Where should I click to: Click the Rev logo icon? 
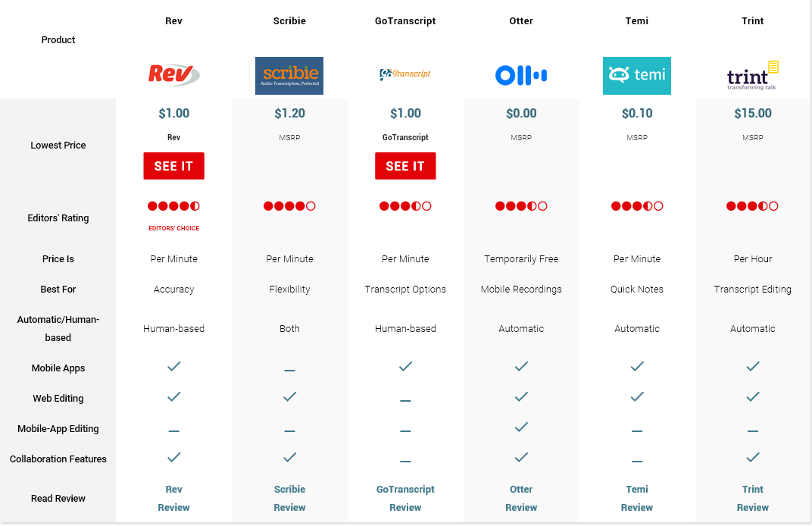coord(173,75)
